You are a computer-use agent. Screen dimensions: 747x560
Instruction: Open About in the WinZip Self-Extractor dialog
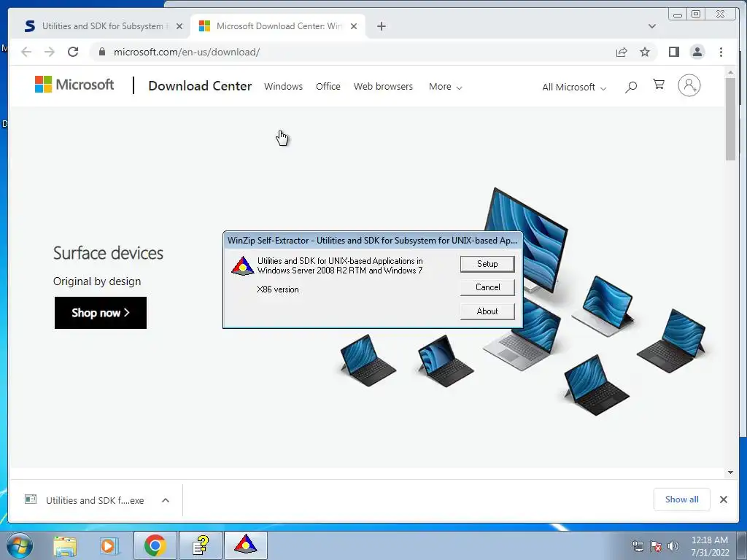487,311
